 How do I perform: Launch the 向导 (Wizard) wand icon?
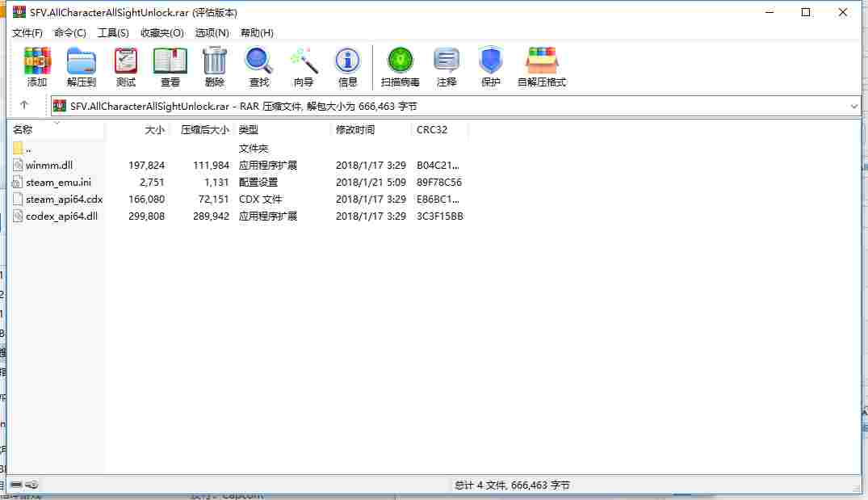coord(304,61)
